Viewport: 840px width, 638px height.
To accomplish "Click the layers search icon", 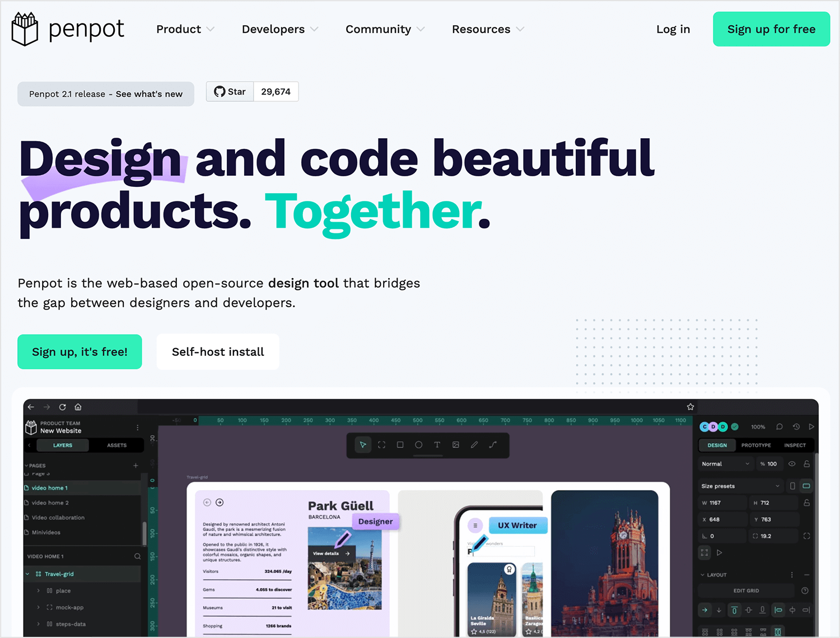I will point(137,556).
